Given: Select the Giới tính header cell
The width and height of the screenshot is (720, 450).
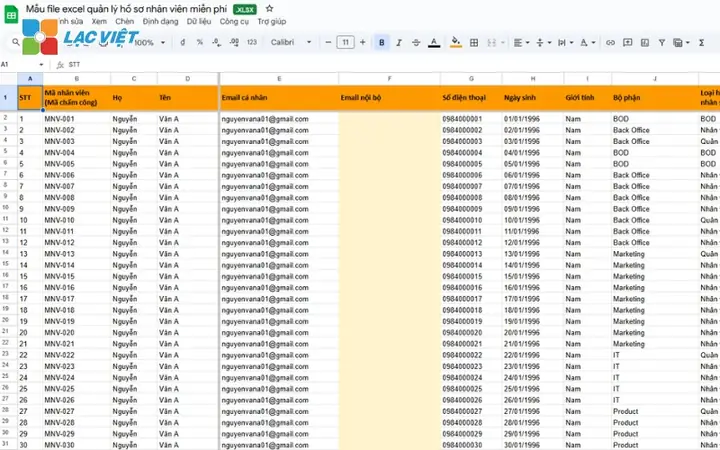Looking at the screenshot, I should (587, 97).
